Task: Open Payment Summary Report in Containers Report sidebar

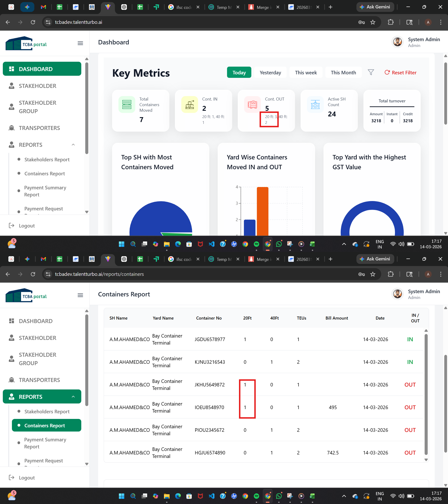Action: tap(45, 443)
